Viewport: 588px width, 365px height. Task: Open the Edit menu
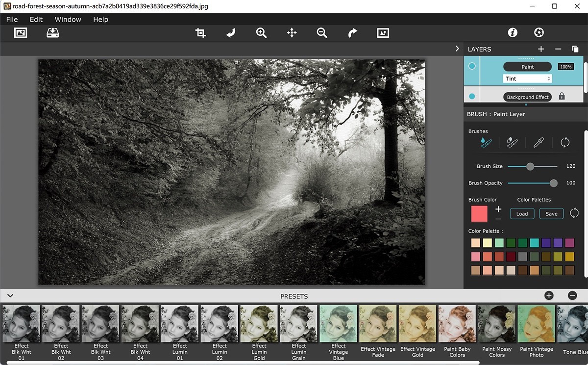pos(36,19)
